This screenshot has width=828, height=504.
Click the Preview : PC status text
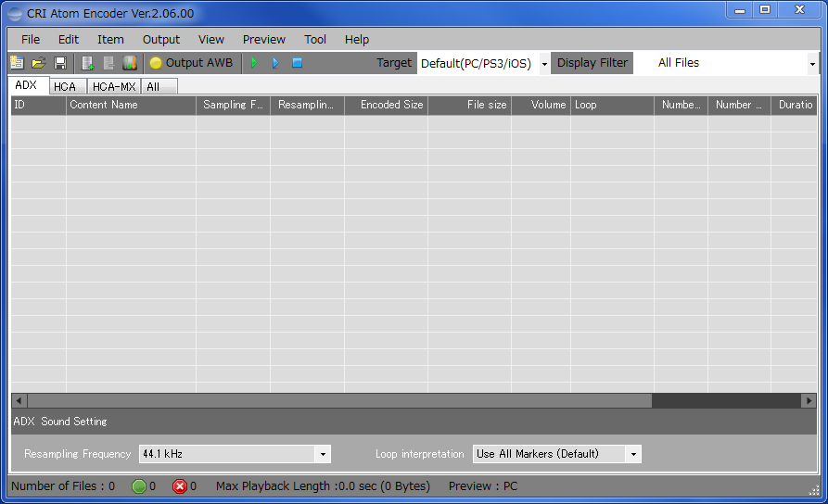(483, 486)
